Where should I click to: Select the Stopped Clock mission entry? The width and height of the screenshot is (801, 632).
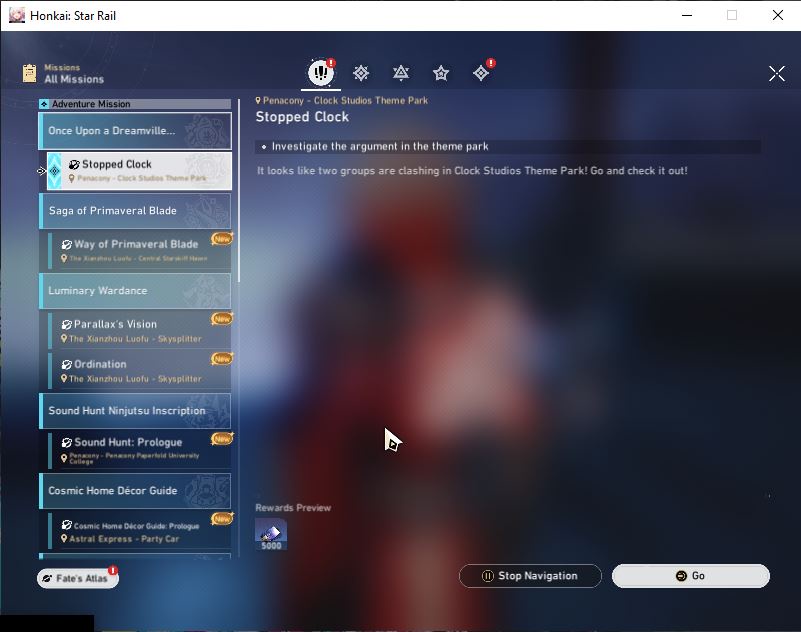coord(139,171)
